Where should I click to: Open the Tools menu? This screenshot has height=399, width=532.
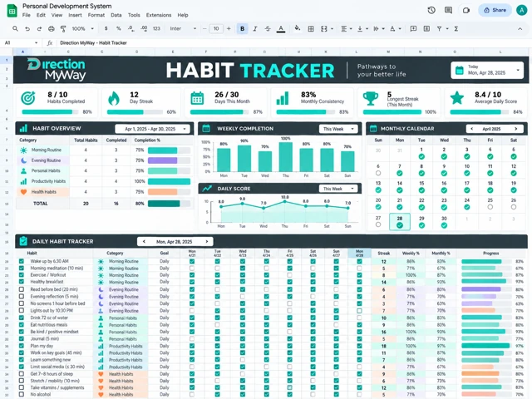coord(134,15)
